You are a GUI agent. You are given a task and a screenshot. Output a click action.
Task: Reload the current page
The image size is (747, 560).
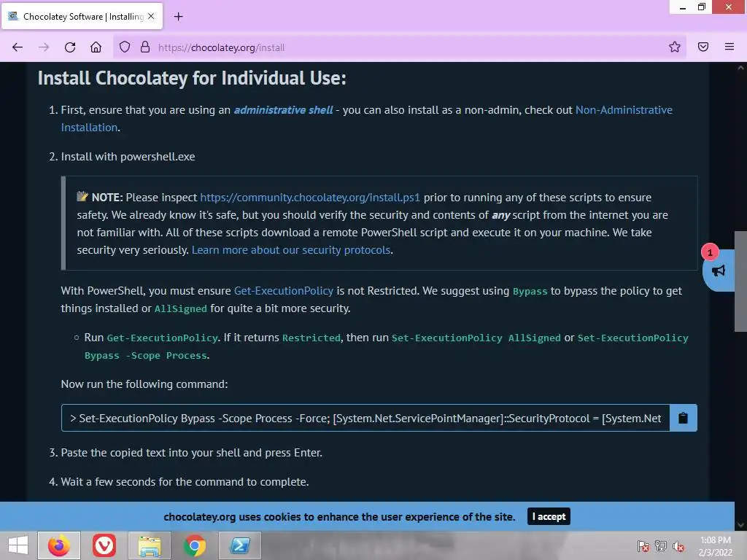point(70,47)
